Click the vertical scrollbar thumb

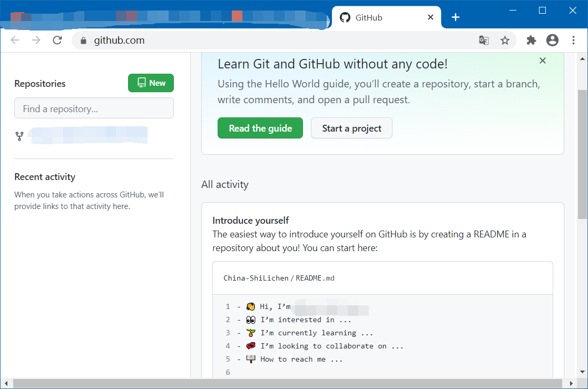pos(582,154)
